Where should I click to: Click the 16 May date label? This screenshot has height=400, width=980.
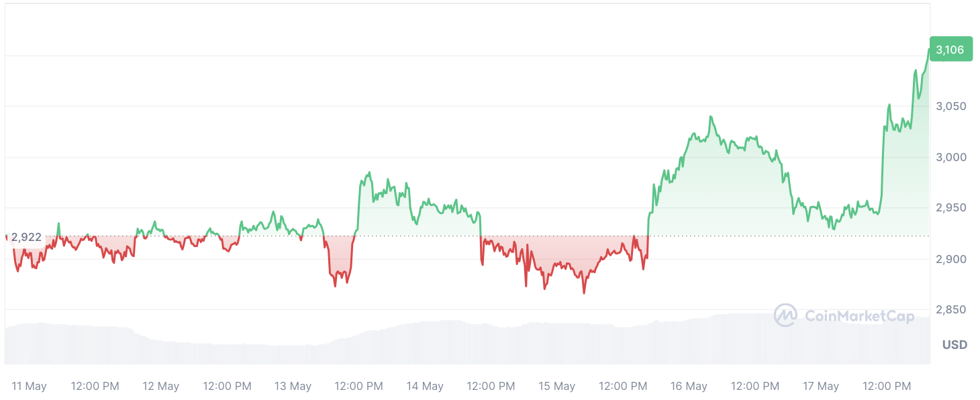pyautogui.click(x=689, y=386)
